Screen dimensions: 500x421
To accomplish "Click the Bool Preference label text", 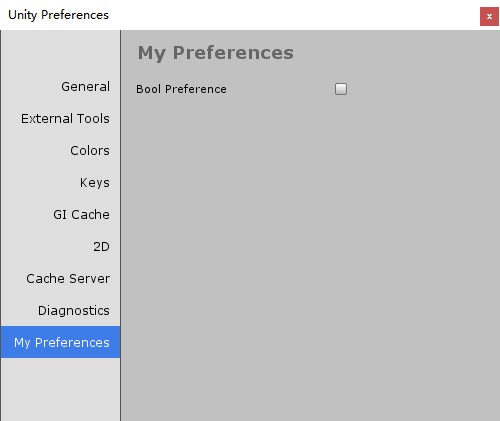I will (x=181, y=89).
